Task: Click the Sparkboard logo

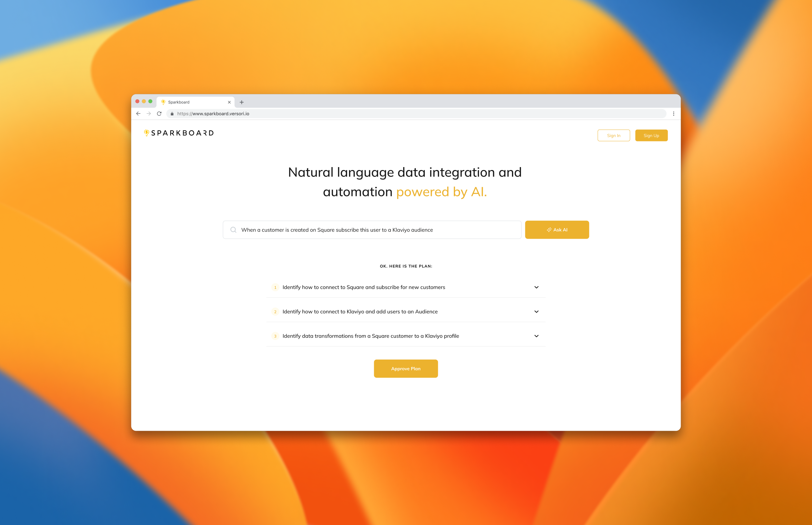Action: tap(179, 133)
